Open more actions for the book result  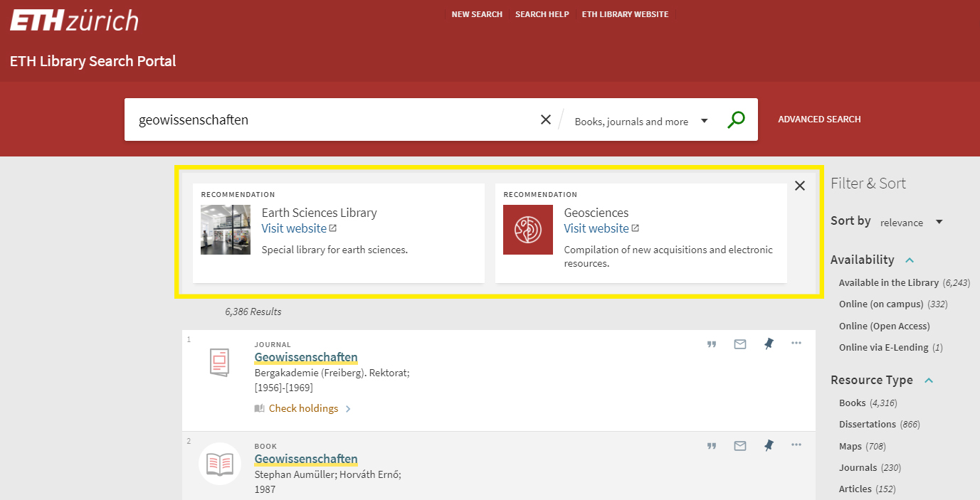click(796, 445)
